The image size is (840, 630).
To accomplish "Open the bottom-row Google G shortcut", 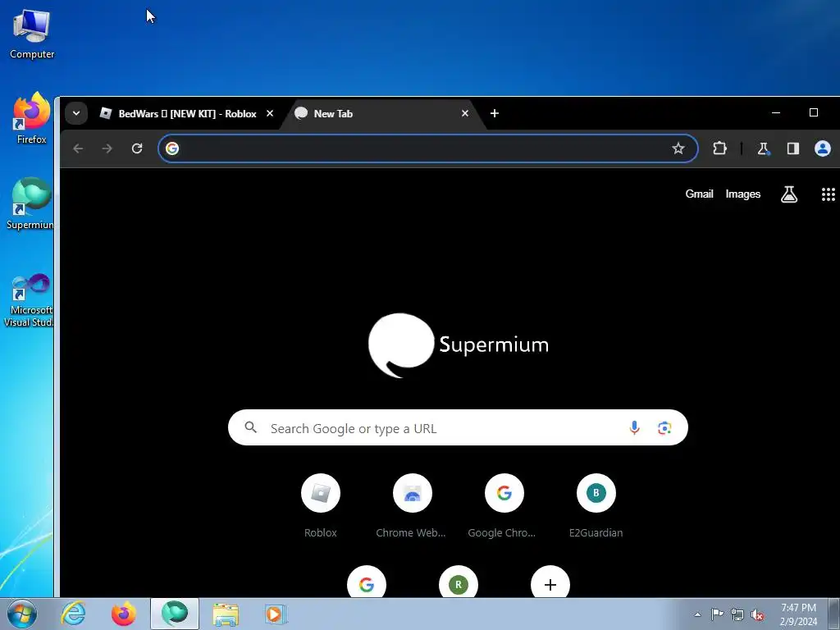I will [x=367, y=583].
